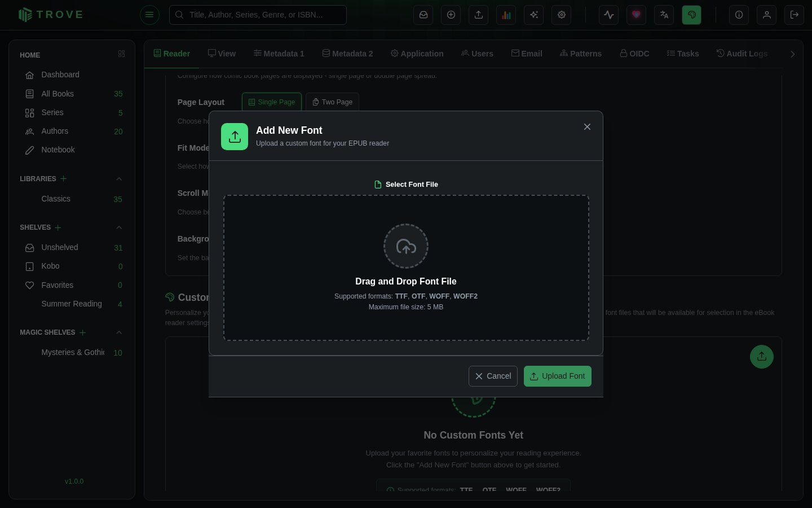Open the Metadata 2 tab
The width and height of the screenshot is (812, 508).
(x=347, y=54)
